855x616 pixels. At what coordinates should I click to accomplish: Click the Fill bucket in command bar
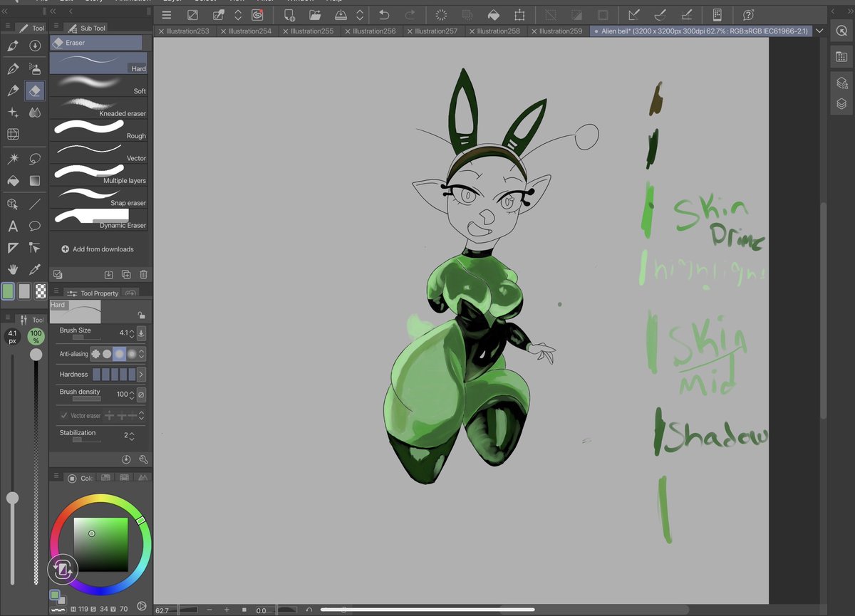coord(493,15)
